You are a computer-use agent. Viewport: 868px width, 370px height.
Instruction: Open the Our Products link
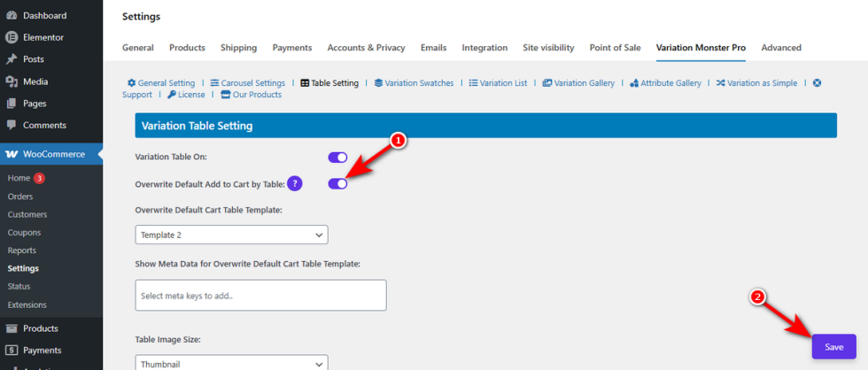click(x=257, y=95)
